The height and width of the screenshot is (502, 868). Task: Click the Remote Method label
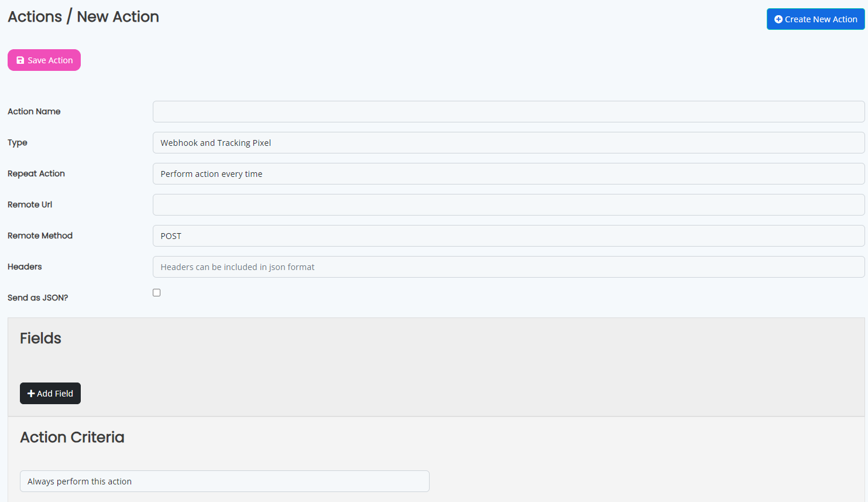[40, 235]
